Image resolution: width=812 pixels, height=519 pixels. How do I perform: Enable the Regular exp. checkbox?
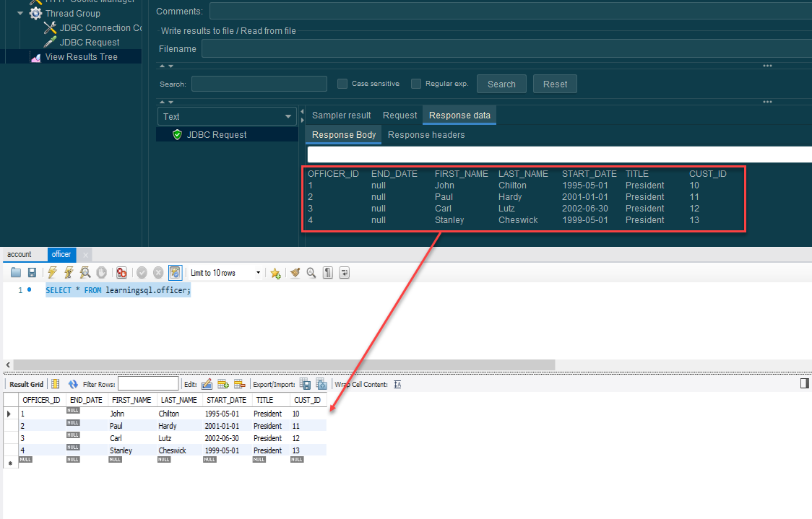coord(416,84)
